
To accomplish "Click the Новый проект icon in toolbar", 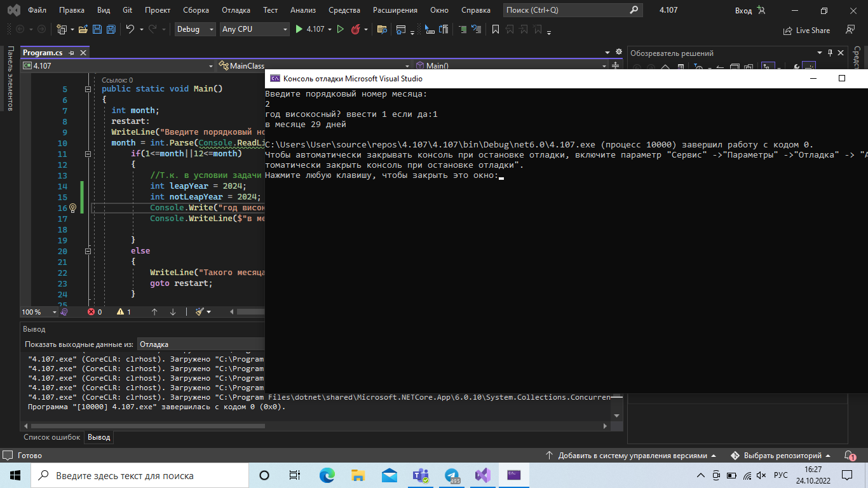I will click(x=62, y=29).
